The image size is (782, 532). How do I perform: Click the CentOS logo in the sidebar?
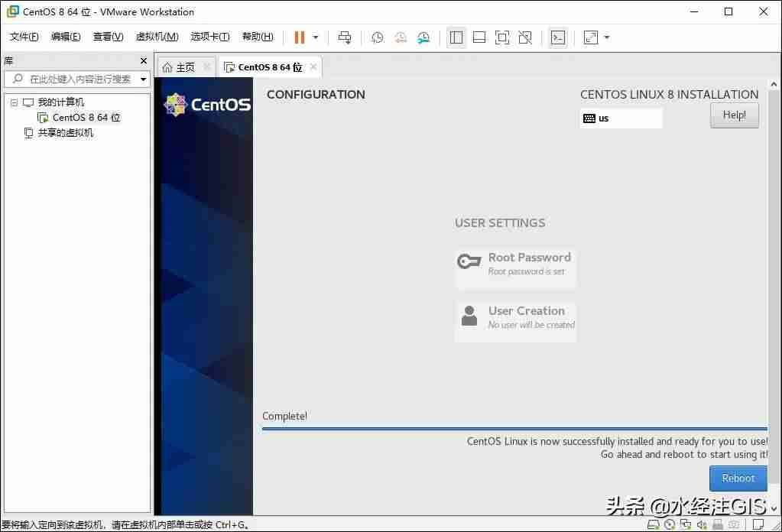click(x=207, y=105)
